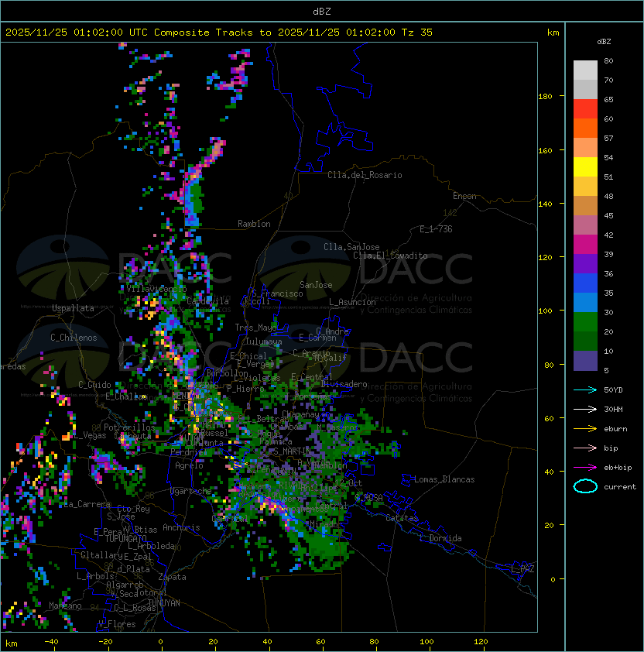Click the cyan 'current' ellipse in the legend
644x652 pixels.
pos(585,486)
